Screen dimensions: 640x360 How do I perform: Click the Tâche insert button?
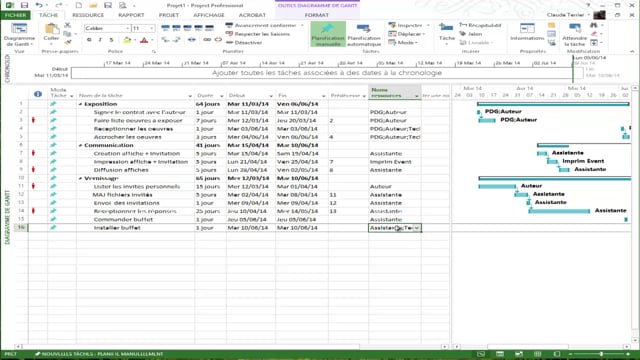click(x=447, y=33)
